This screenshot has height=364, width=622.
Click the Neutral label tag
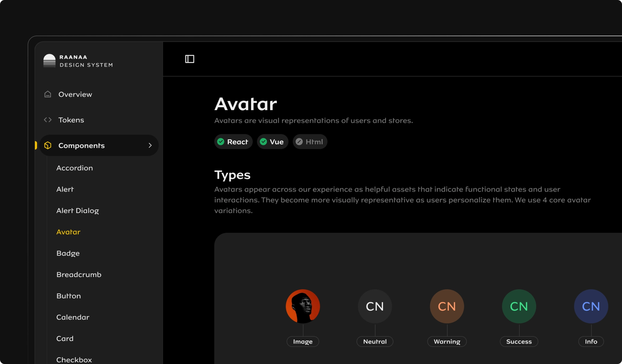point(375,342)
